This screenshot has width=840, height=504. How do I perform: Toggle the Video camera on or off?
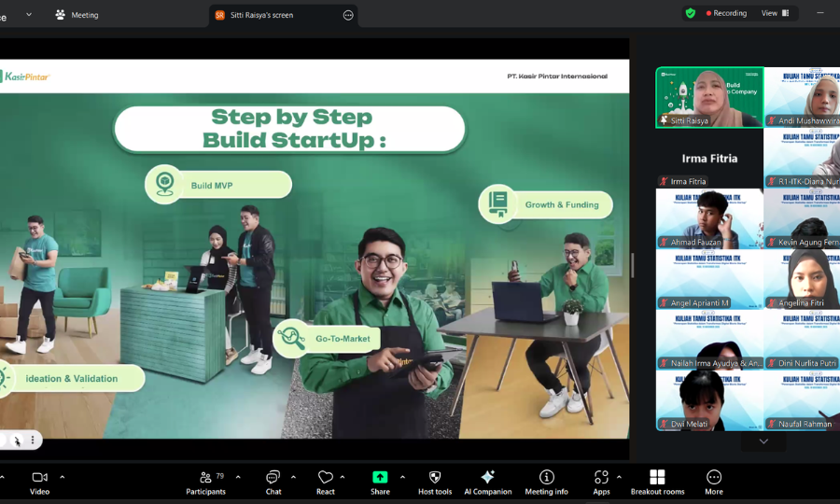[39, 483]
